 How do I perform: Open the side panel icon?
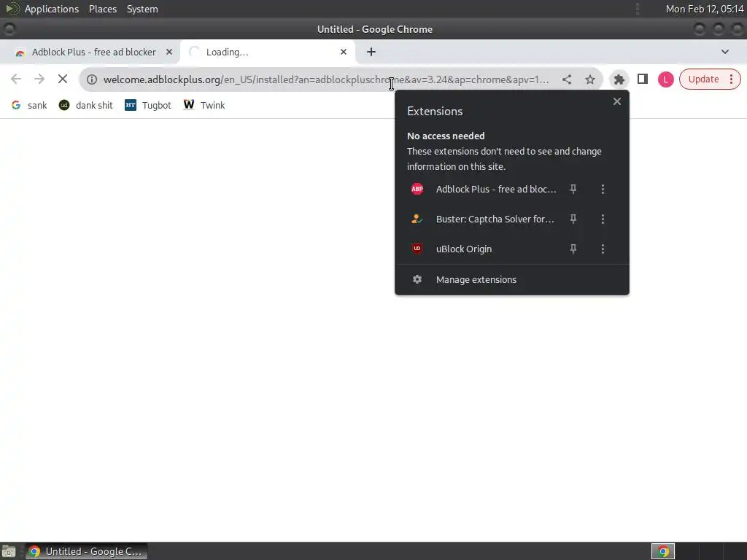(x=642, y=79)
